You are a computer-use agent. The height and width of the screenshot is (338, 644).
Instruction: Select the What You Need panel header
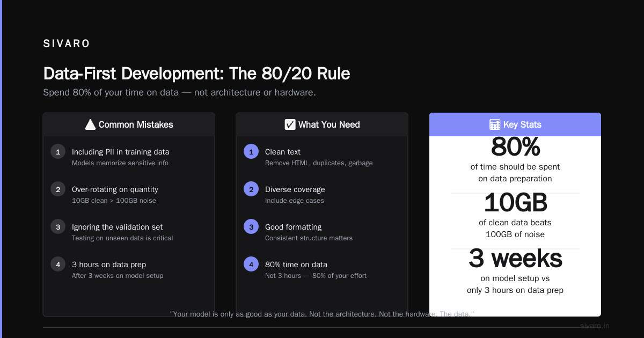322,124
